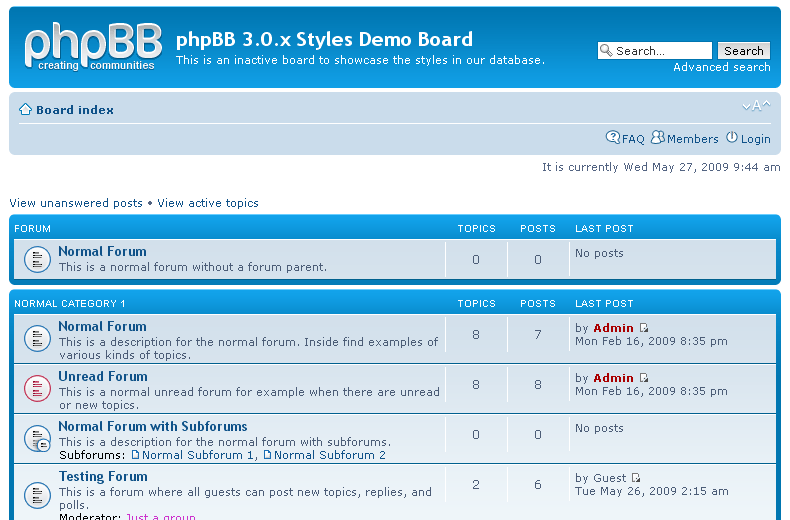Go to Board index link
Viewport: 790px width, 520px height.
click(x=75, y=110)
